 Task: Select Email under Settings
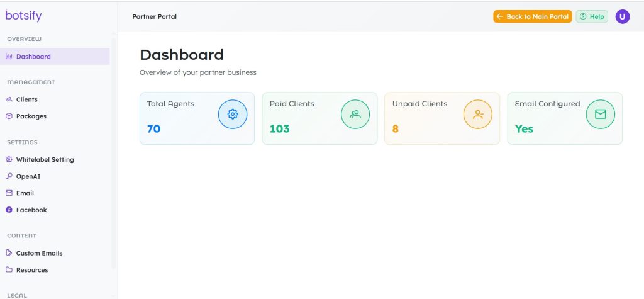tap(25, 193)
